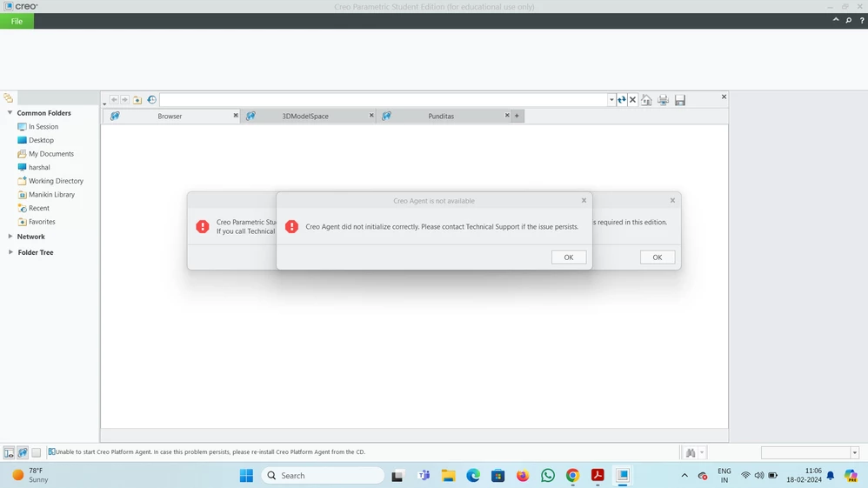Screen dimensions: 868x488
Task: Click the browser folder/favorites icon
Action: tap(137, 100)
